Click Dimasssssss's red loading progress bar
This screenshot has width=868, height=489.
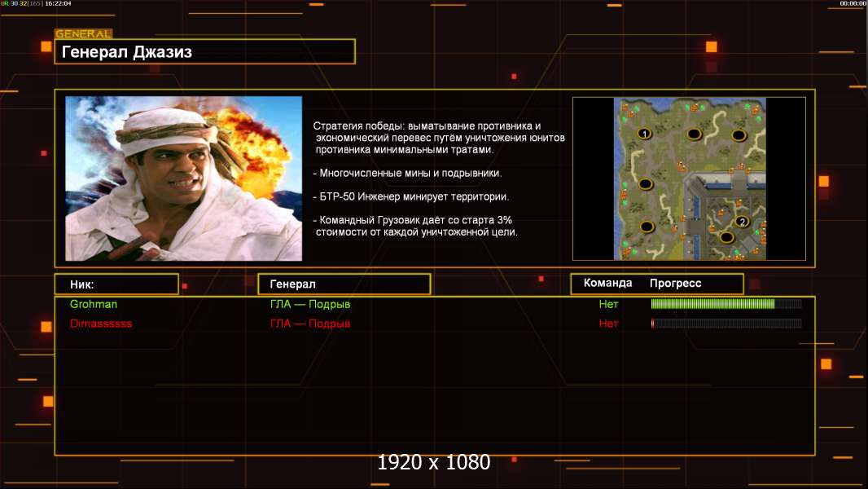click(x=726, y=323)
